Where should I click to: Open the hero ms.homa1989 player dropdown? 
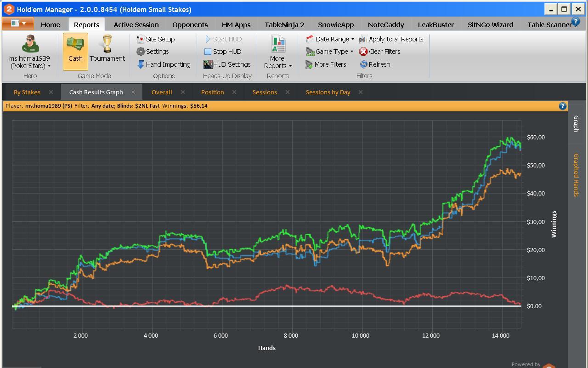point(30,52)
